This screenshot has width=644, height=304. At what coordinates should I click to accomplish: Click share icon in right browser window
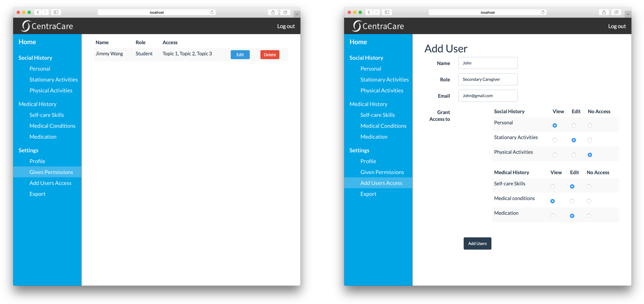(x=604, y=12)
